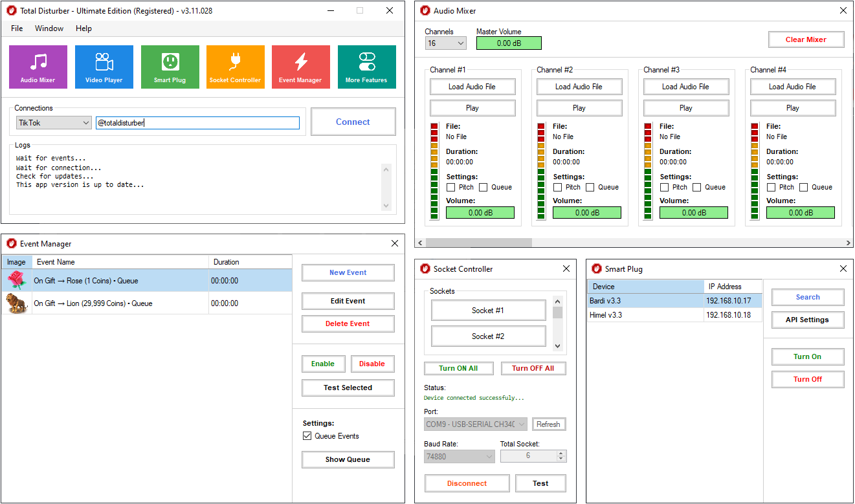This screenshot has width=855, height=504.
Task: Open the Socket Controller tile
Action: tap(235, 67)
